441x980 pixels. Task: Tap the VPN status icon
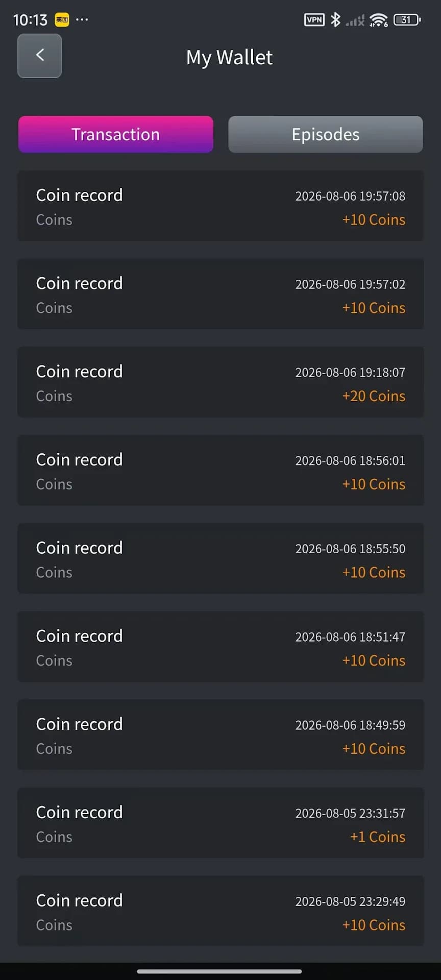pos(314,20)
